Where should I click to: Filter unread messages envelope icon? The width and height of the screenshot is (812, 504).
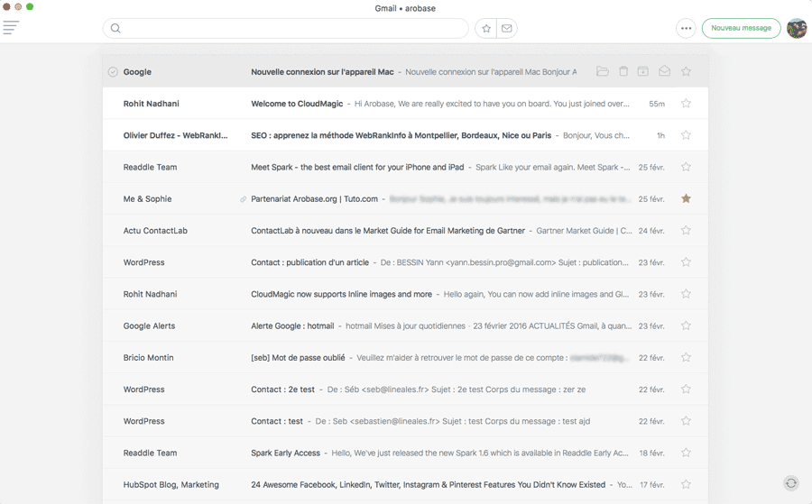coord(507,29)
